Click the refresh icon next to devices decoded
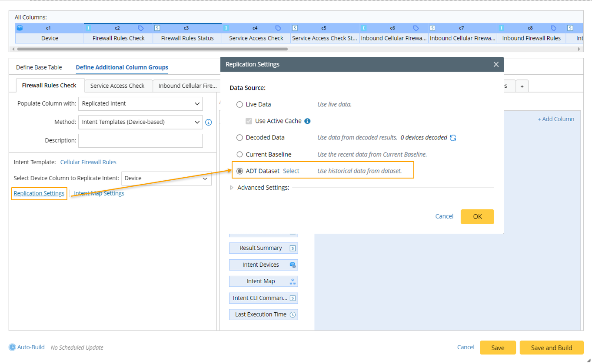 453,138
